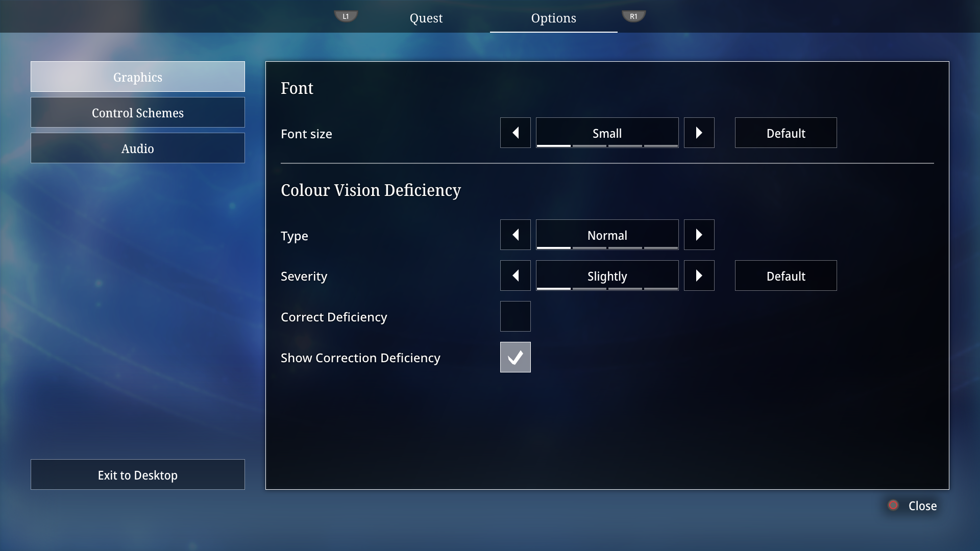Select the Normal type value box
The width and height of the screenshot is (980, 551).
tap(607, 235)
